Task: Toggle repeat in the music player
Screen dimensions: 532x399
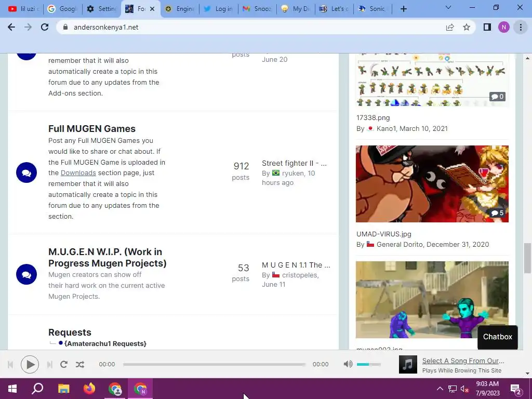Action: coord(64,364)
